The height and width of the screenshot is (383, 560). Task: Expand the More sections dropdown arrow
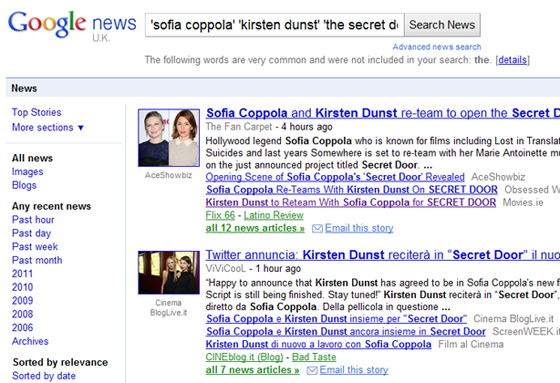pos(81,128)
